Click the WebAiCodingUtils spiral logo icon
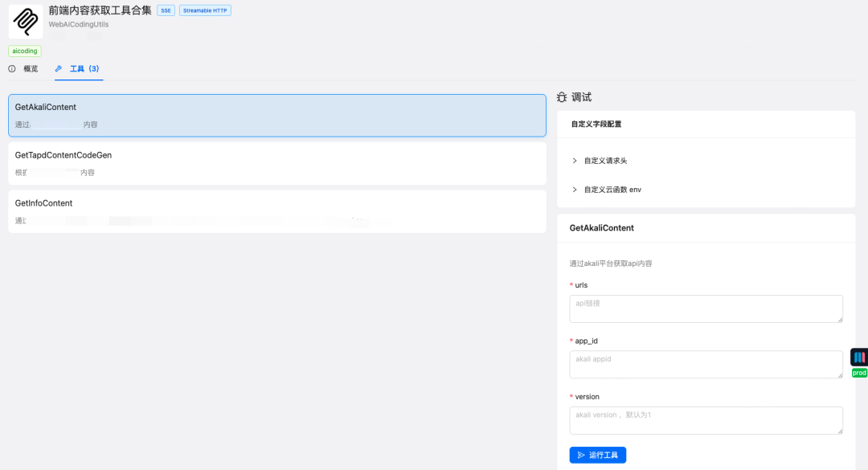Screen dimensions: 868x470 26,22
